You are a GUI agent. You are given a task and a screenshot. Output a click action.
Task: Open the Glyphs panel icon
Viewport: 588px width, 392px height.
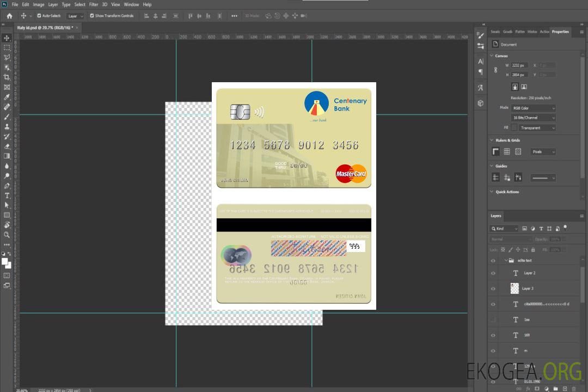point(480,88)
